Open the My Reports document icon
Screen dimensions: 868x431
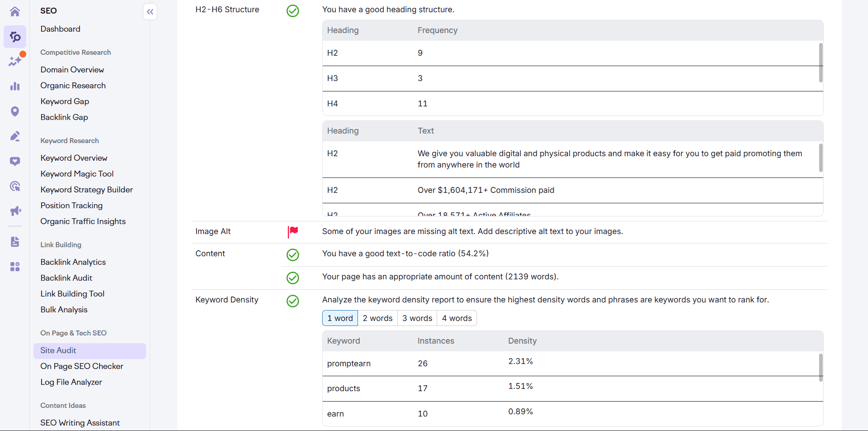[15, 242]
